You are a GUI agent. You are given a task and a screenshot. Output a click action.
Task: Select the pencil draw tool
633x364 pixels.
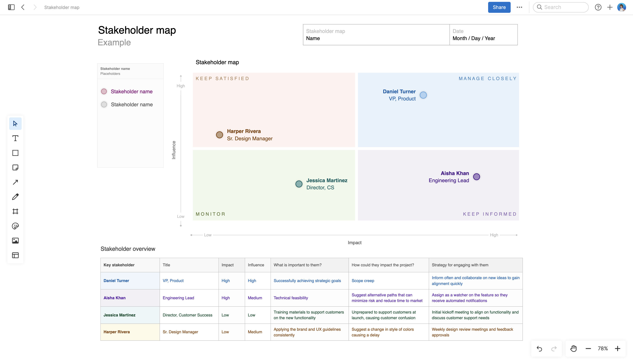pyautogui.click(x=15, y=197)
